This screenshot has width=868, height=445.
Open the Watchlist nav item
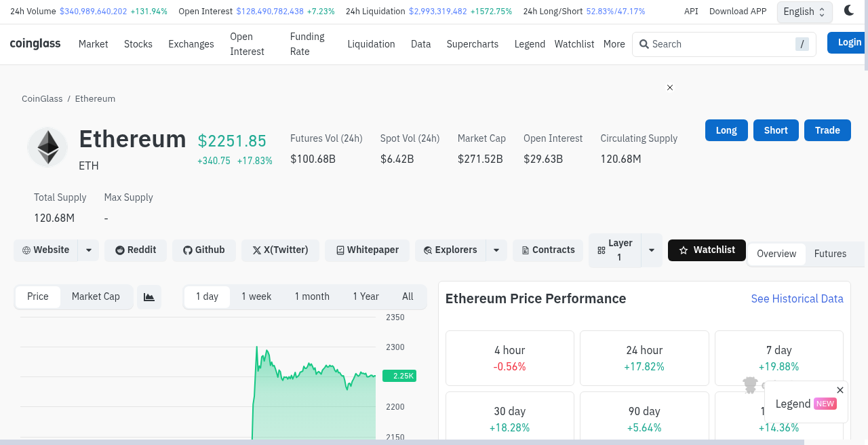pos(574,44)
